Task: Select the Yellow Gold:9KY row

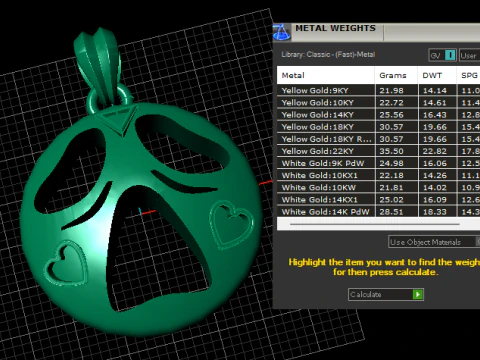Action: (378, 90)
